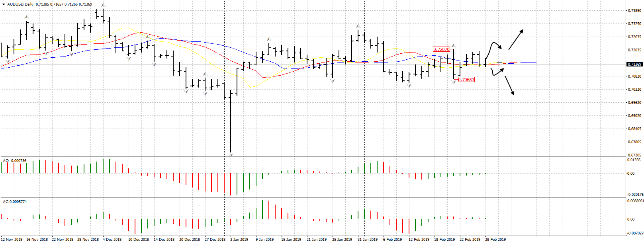
Task: Click the fractal marker above the 31 Jan high
Action: 358,26
